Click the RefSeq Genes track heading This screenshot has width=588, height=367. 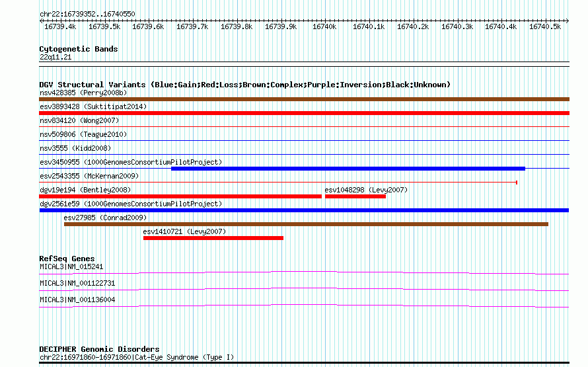(x=67, y=259)
